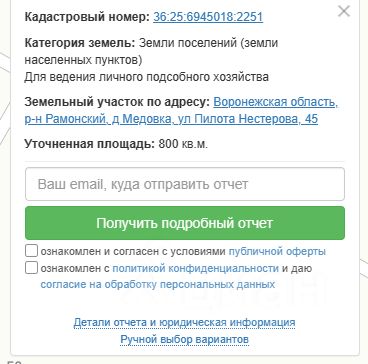Close the cadastral info popup
Viewport: 368px width, 364px height.
tap(343, 11)
